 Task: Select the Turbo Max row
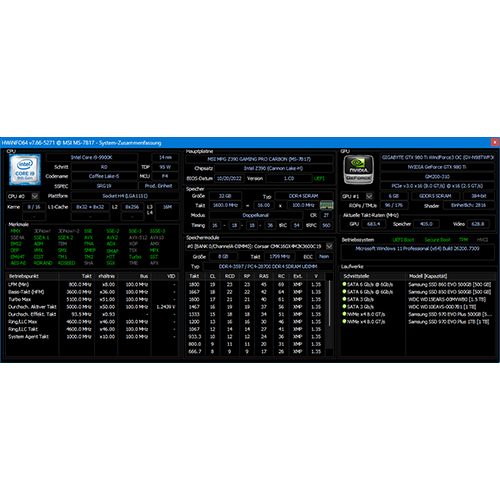pos(92,299)
